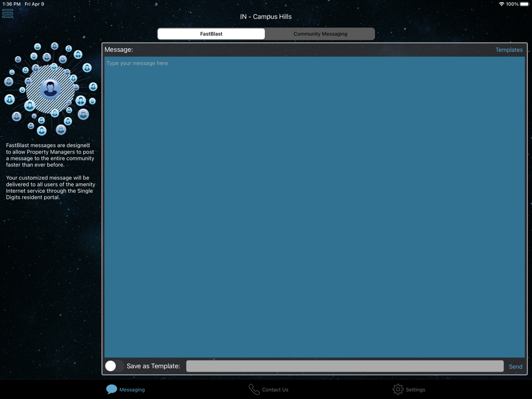The height and width of the screenshot is (399, 532).
Task: Open the Contact Us tab
Action: tap(268, 389)
